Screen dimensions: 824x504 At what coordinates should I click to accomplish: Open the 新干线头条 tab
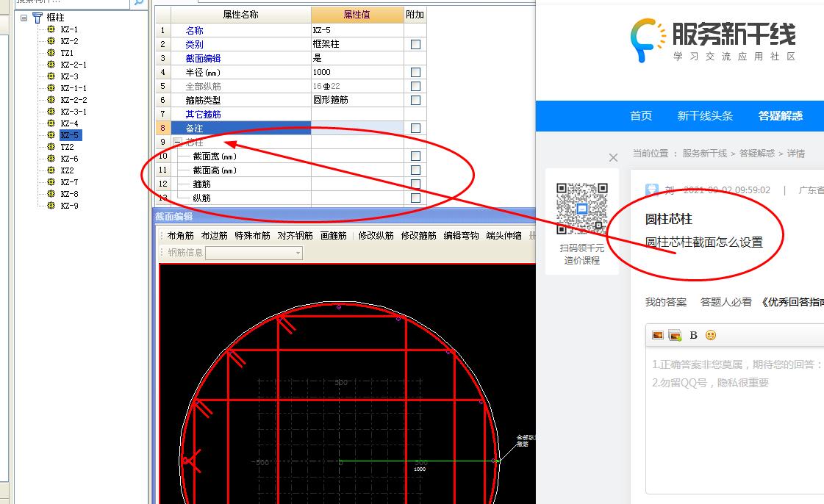coord(705,116)
